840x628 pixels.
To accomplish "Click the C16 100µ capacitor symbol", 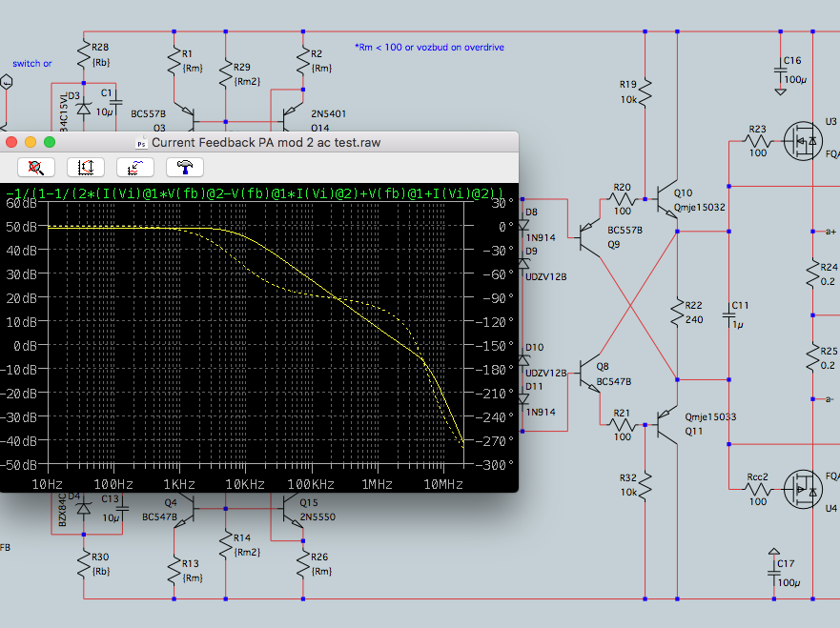I will click(x=781, y=70).
